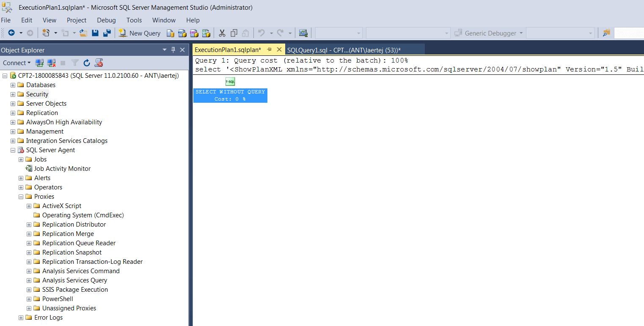Viewport: 644px width, 326px height.
Task: Expand the Management folder
Action: pyautogui.click(x=13, y=131)
